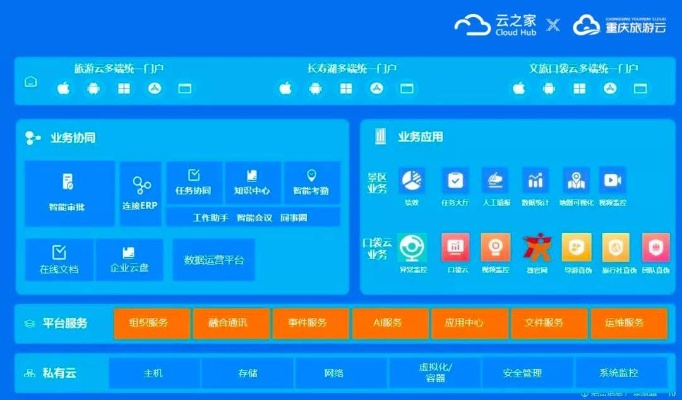Click the 视频监控 icon in 景区业务
The image size is (682, 400).
(612, 181)
